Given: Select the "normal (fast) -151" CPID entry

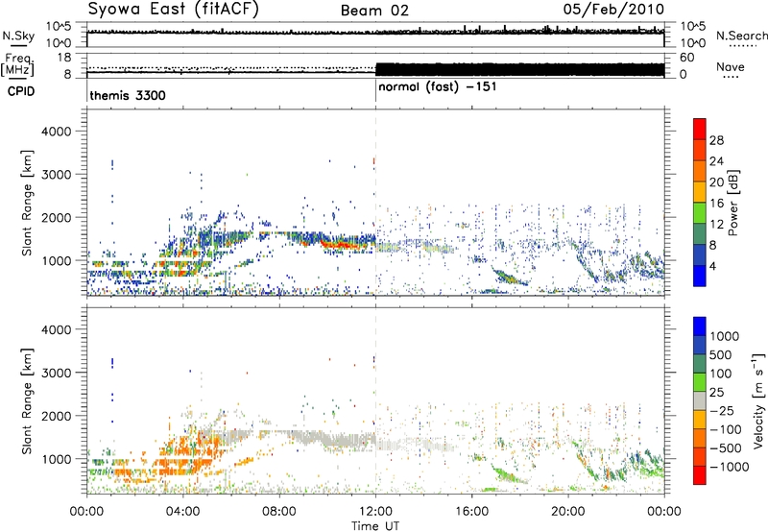Looking at the screenshot, I should click(x=438, y=87).
